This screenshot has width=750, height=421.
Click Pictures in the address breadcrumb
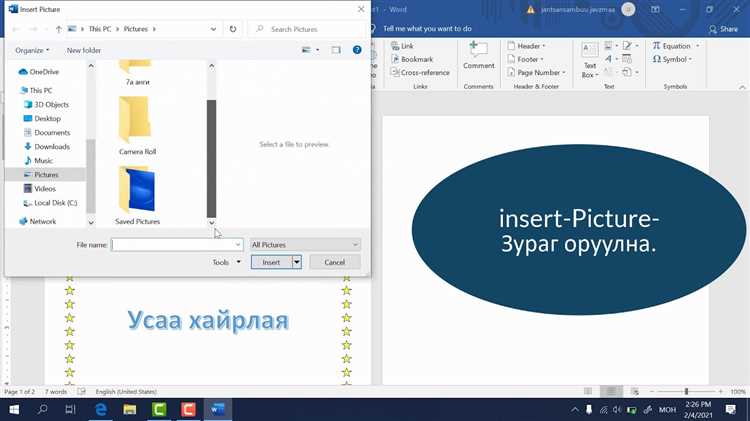136,29
